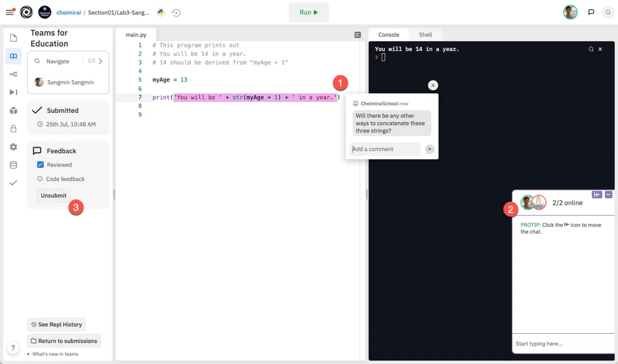Click the Section01/Lab3 repl title
The height and width of the screenshot is (364, 618).
point(118,12)
